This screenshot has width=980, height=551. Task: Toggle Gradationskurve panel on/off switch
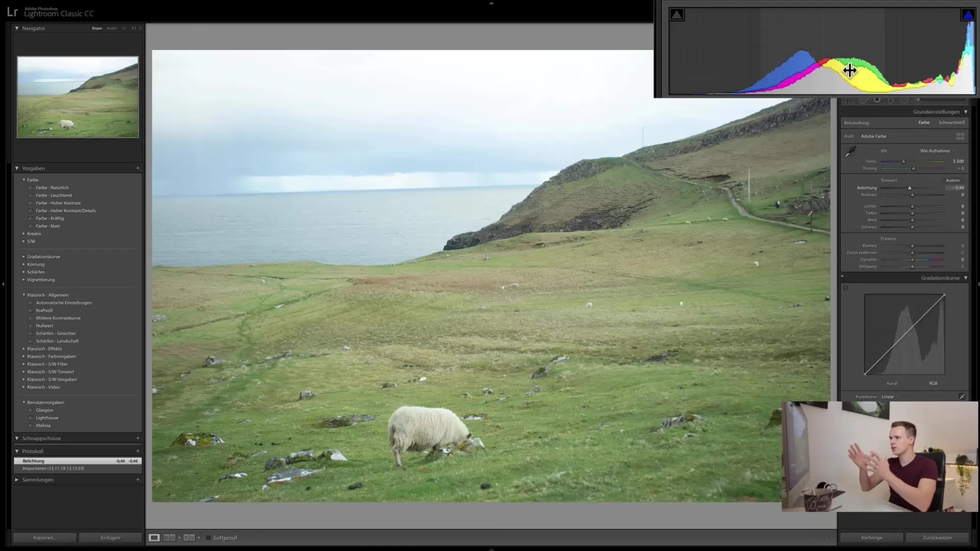[x=842, y=276]
